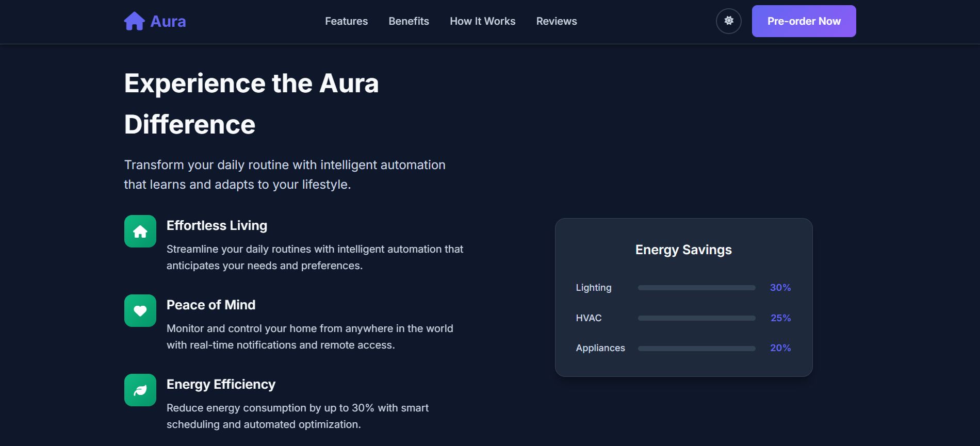Select the Peace of Mind heading
Image resolution: width=980 pixels, height=446 pixels.
[210, 305]
